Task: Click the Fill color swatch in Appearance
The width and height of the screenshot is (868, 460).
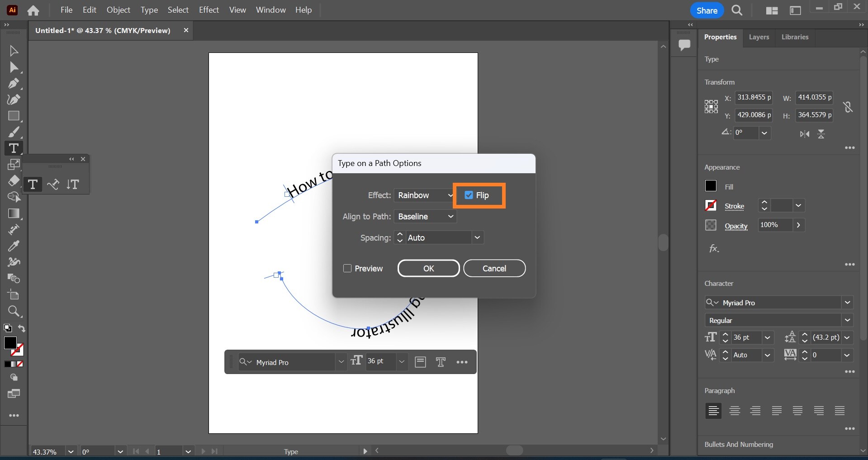Action: click(710, 186)
